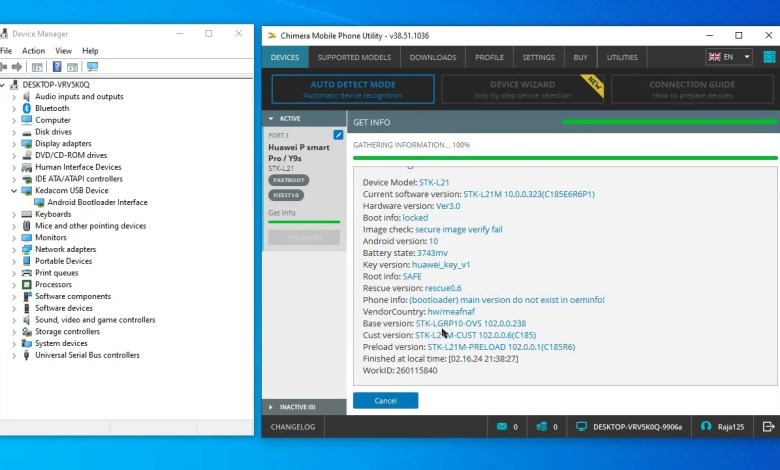Click the back arrow in Device Manager toolbar
This screenshot has width=780, height=470.
[x=7, y=67]
